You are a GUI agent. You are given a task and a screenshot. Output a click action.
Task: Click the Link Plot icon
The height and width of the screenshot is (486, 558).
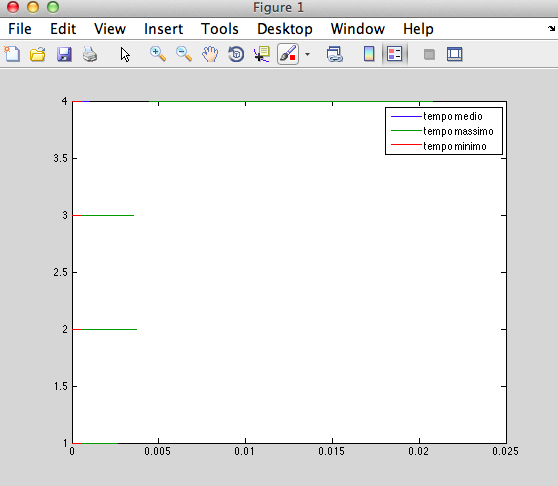(335, 54)
